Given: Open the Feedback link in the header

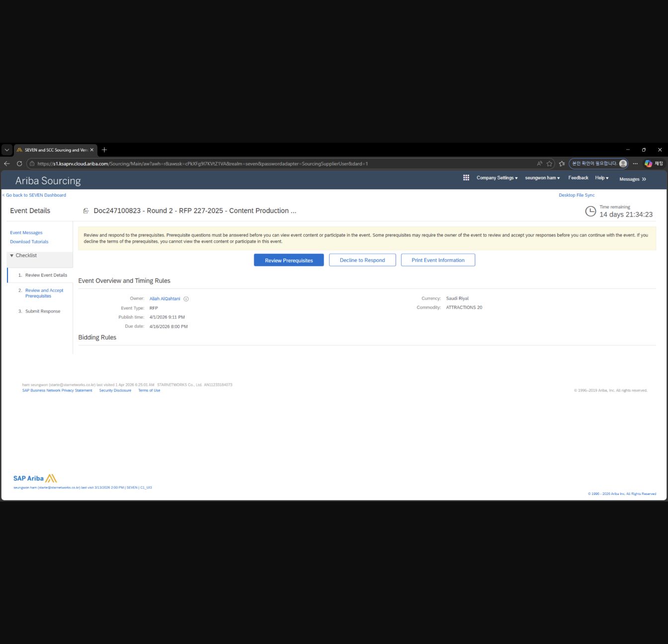Looking at the screenshot, I should (x=578, y=178).
